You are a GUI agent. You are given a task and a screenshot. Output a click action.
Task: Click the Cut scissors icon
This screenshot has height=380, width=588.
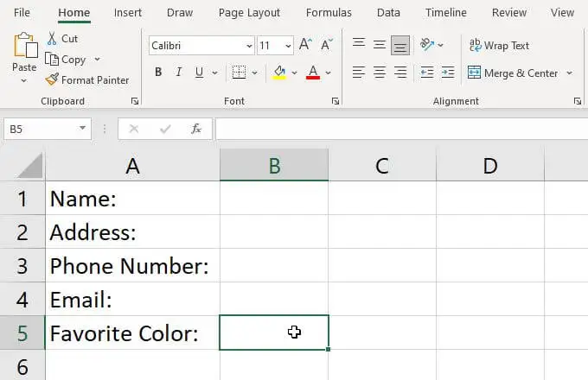click(52, 39)
